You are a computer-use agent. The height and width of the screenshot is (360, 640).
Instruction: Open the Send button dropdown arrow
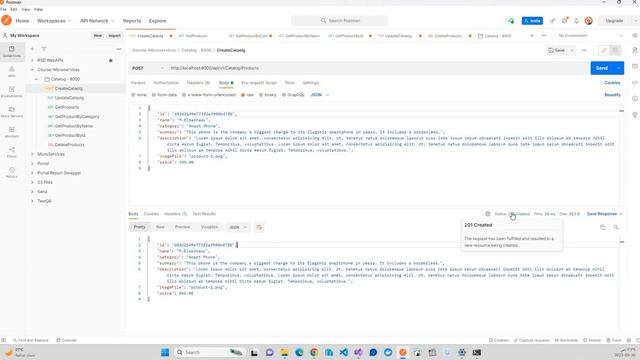point(619,68)
